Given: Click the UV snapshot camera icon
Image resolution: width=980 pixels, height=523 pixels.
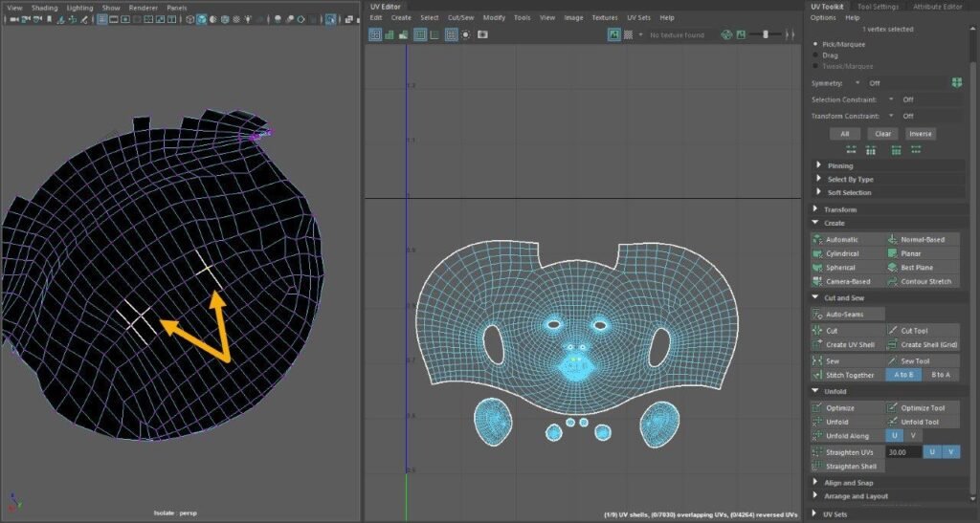Looking at the screenshot, I should [482, 35].
